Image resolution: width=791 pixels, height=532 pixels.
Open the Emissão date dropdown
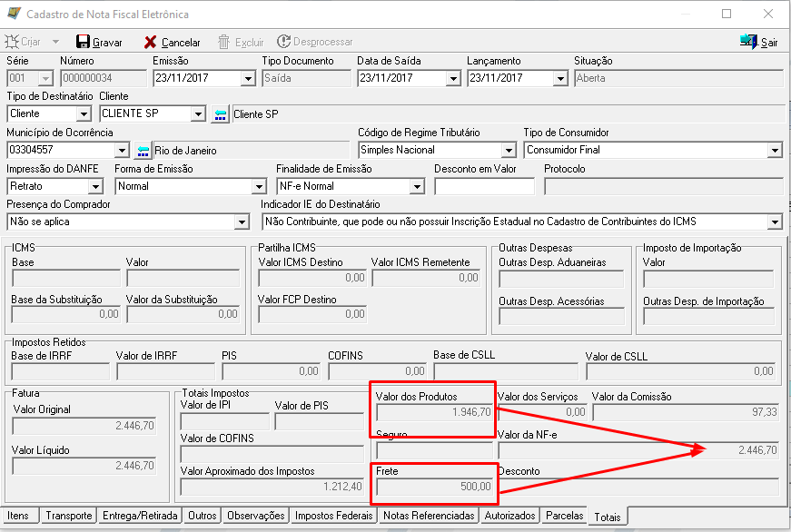point(248,78)
